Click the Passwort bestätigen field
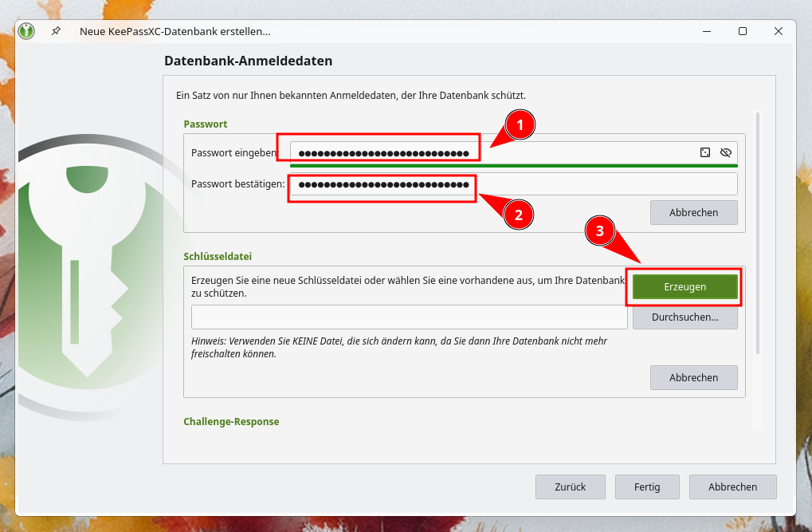Viewport: 812px width, 532px height. pos(514,184)
